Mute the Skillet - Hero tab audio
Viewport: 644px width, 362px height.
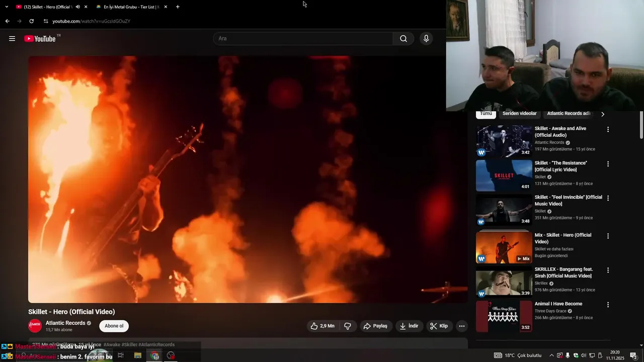(77, 7)
